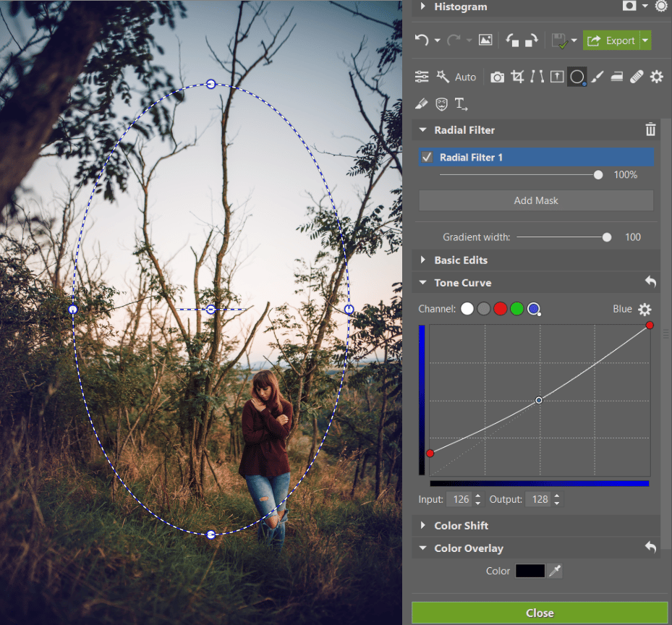Click the Redo arrow icon

[x=453, y=41]
